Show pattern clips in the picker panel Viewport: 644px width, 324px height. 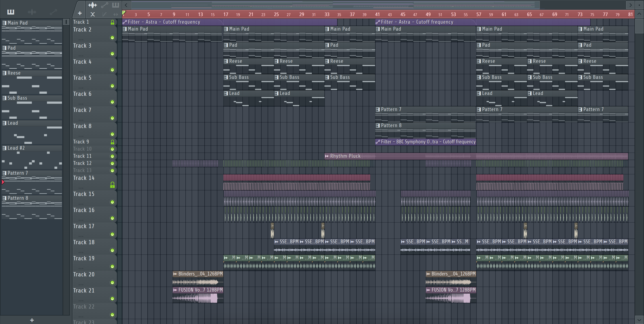pos(11,12)
